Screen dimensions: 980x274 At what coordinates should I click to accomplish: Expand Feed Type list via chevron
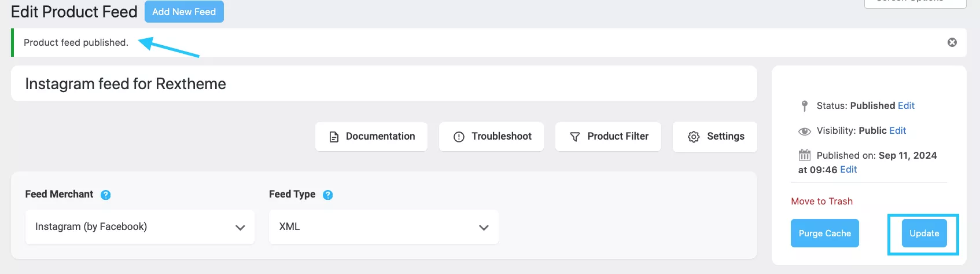pos(484,228)
